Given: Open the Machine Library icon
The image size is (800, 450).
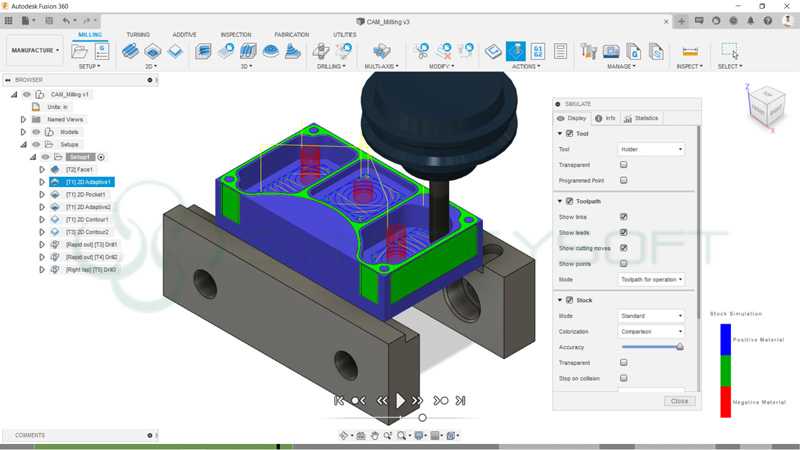Looking at the screenshot, I should coord(611,51).
